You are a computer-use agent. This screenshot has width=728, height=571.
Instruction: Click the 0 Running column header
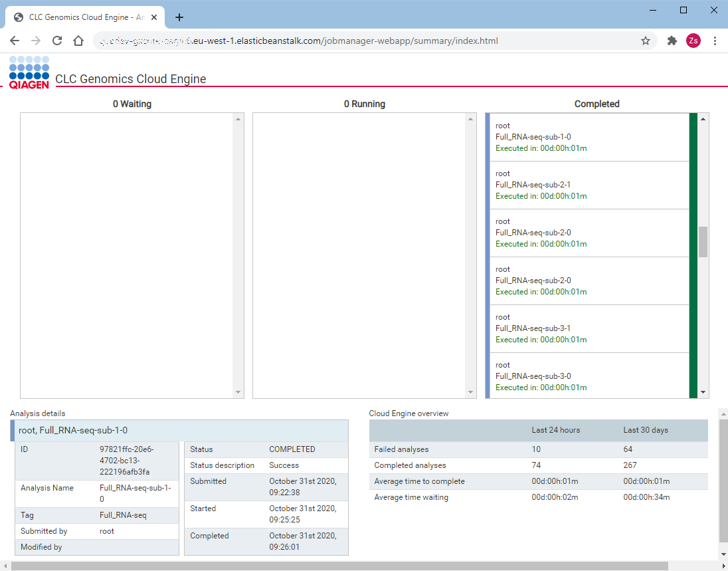pos(365,104)
